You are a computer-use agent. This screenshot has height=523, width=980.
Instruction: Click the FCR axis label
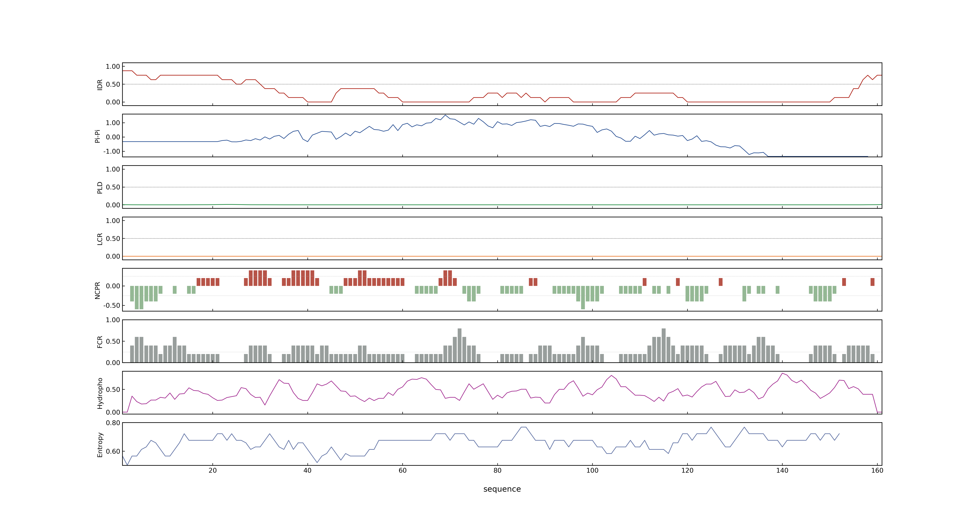[100, 341]
